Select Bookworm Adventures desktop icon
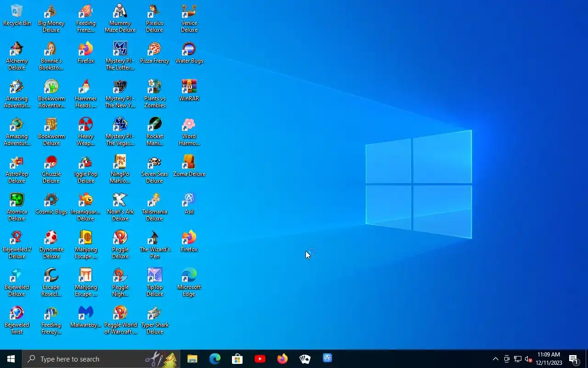The height and width of the screenshot is (368, 588). coord(51,94)
